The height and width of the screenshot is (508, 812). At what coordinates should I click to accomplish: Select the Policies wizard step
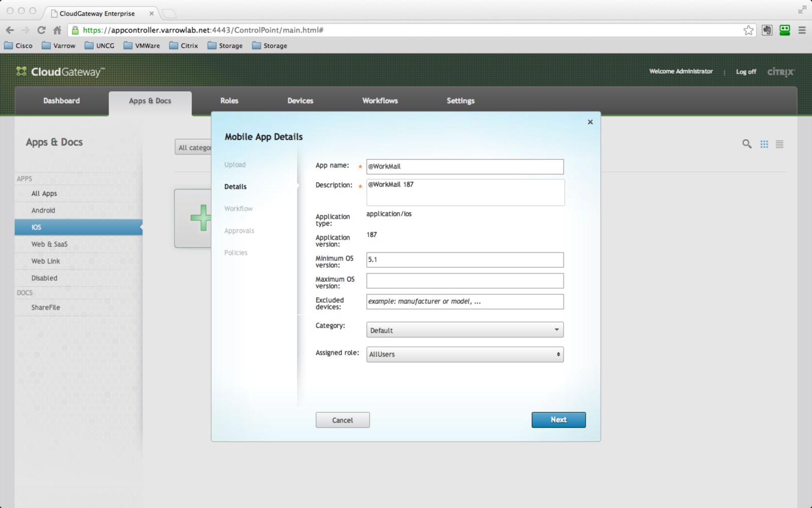point(236,252)
